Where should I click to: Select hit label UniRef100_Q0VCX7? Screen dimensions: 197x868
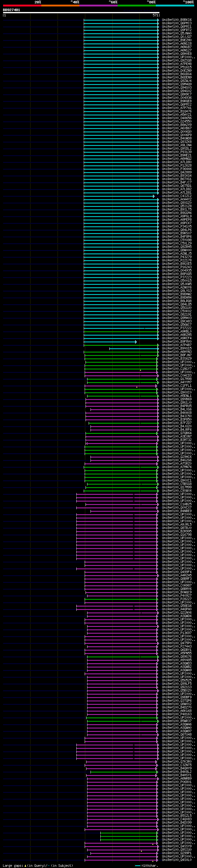pyautogui.click(x=177, y=507)
